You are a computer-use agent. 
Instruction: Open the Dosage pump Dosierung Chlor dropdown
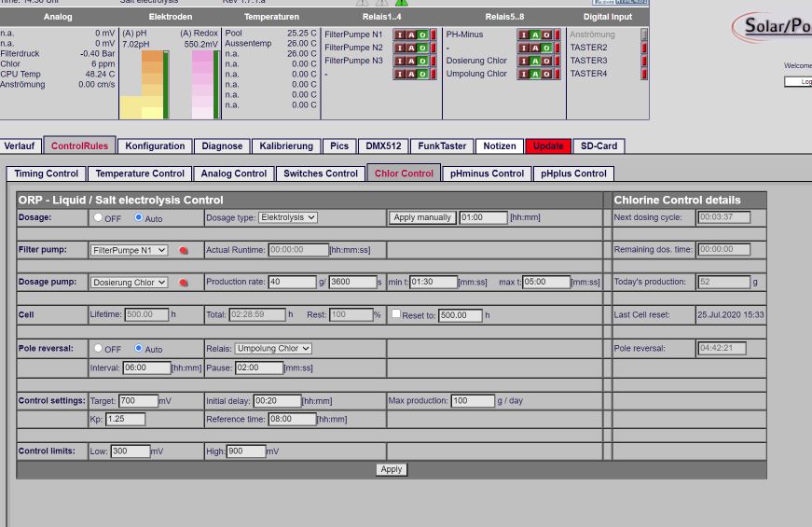129,283
